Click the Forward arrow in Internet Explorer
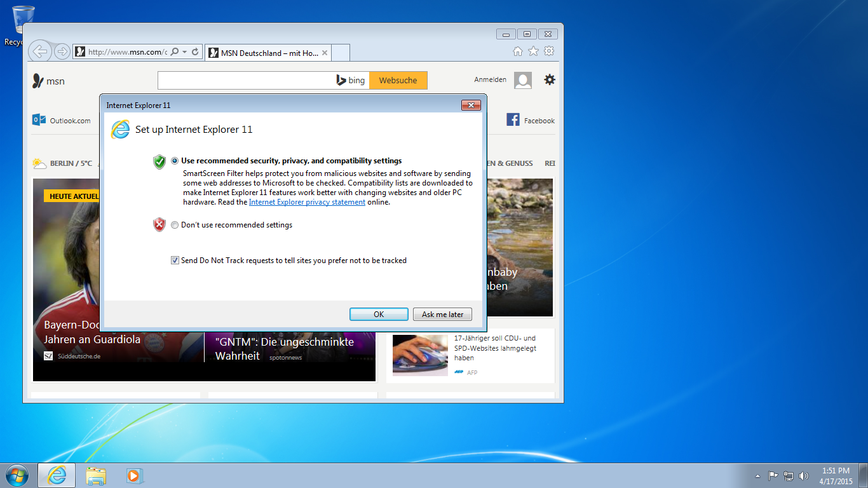 coord(62,51)
